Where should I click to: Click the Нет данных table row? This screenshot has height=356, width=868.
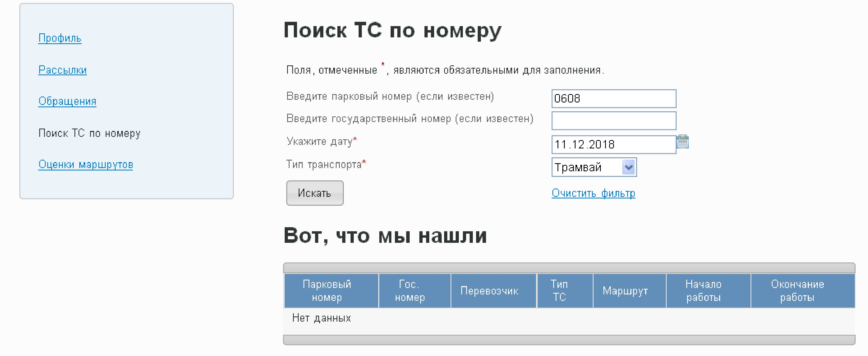point(322,318)
